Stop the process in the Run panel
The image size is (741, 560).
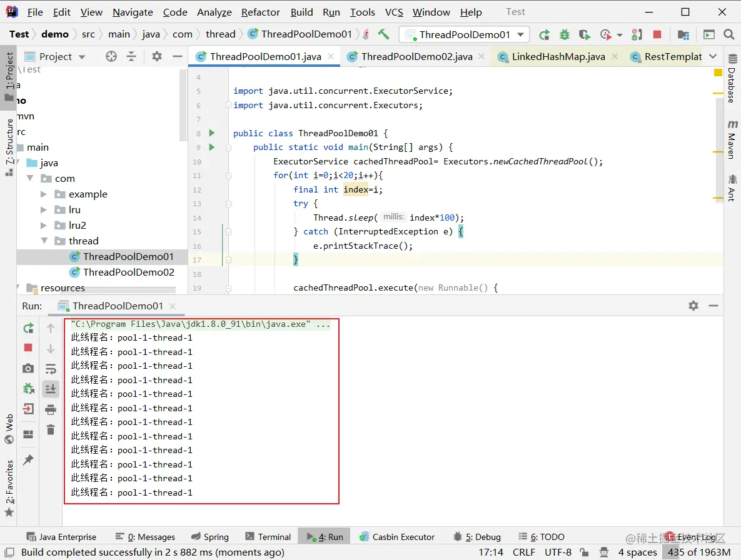pyautogui.click(x=28, y=347)
